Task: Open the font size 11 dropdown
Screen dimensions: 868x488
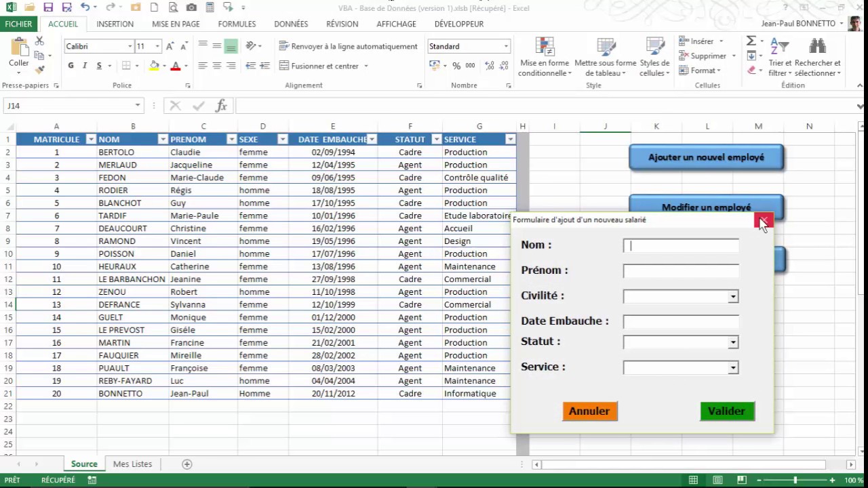Action: (157, 47)
